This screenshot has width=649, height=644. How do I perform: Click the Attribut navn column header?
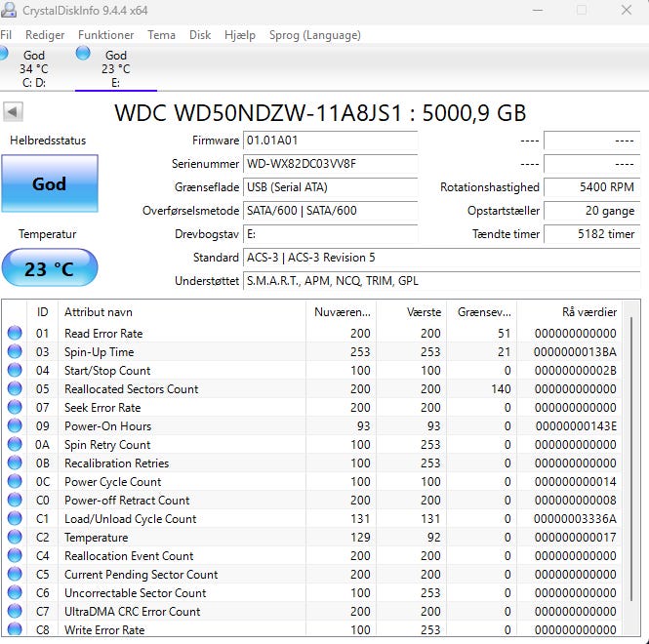[183, 312]
